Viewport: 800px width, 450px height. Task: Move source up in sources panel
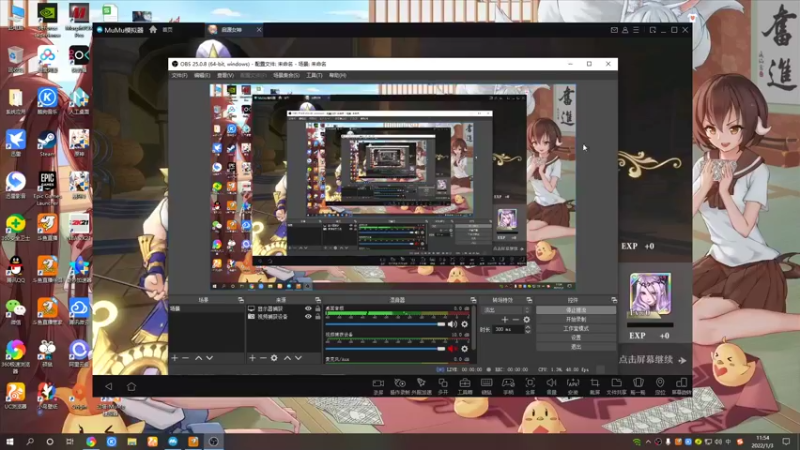click(x=287, y=358)
